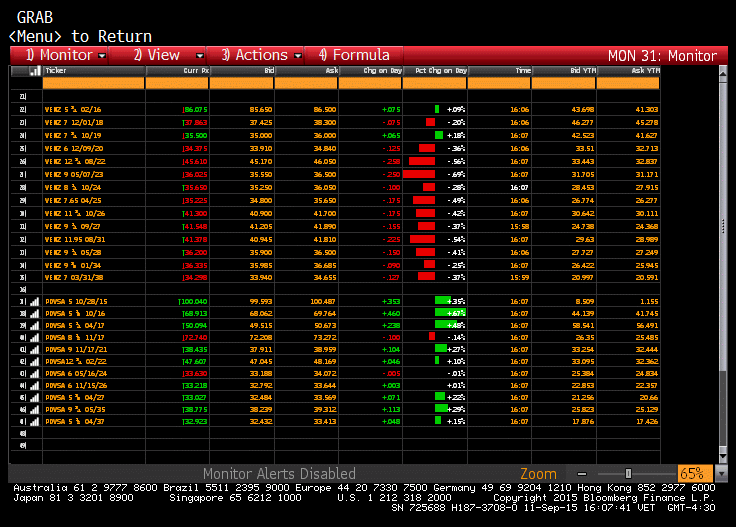Click the scrollbar up arrow
The height and width of the screenshot is (527, 736).
pos(723,73)
